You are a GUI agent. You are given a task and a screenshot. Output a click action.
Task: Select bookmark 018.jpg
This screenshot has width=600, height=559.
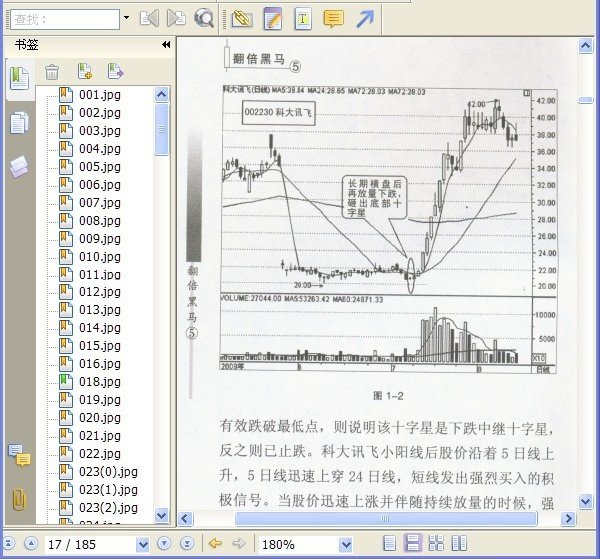click(100, 382)
